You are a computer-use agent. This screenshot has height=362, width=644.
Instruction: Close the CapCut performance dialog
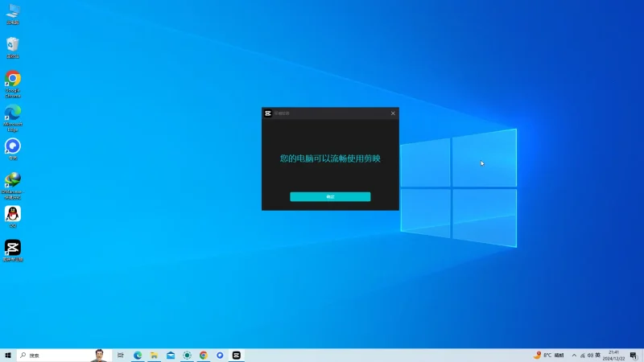click(393, 113)
